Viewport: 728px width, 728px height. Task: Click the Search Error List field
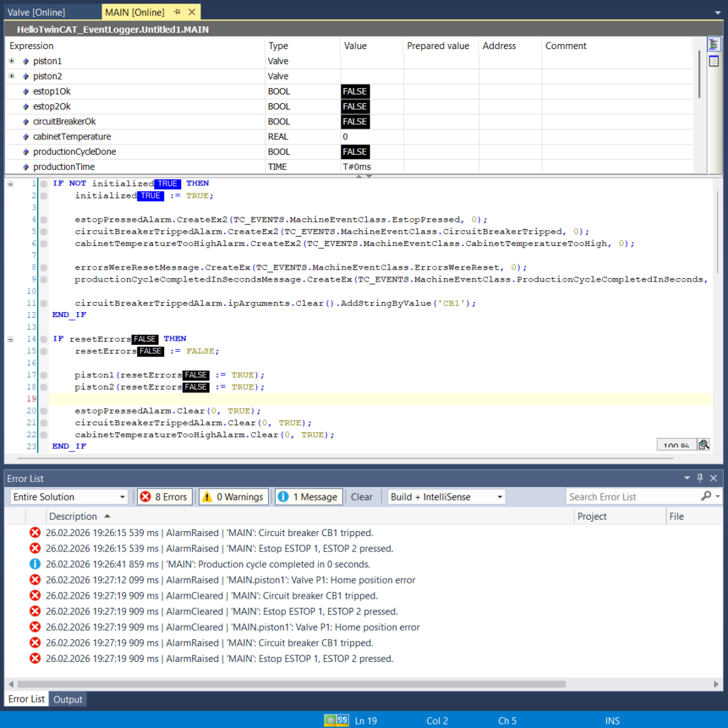click(633, 497)
